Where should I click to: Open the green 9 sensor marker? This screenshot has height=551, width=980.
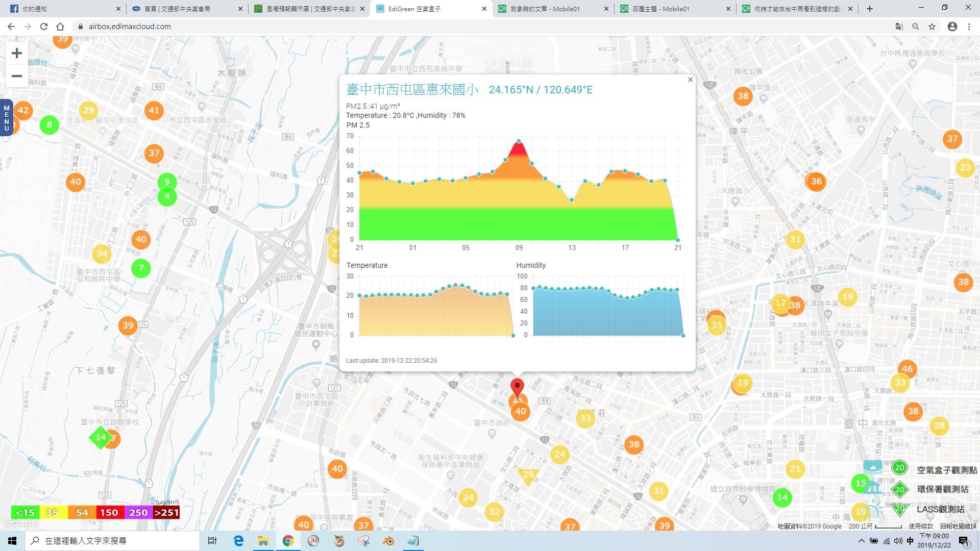click(x=167, y=182)
